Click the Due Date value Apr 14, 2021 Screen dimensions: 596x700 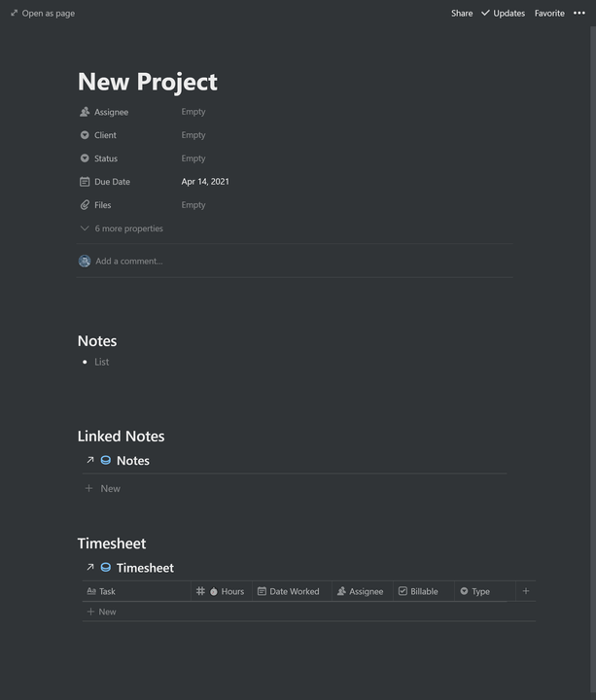point(205,182)
